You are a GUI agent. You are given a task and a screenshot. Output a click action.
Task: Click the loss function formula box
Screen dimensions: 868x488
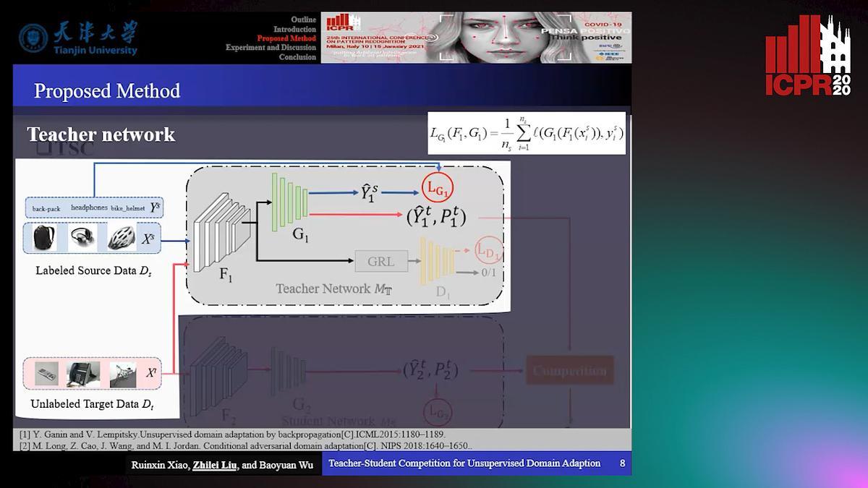(527, 132)
